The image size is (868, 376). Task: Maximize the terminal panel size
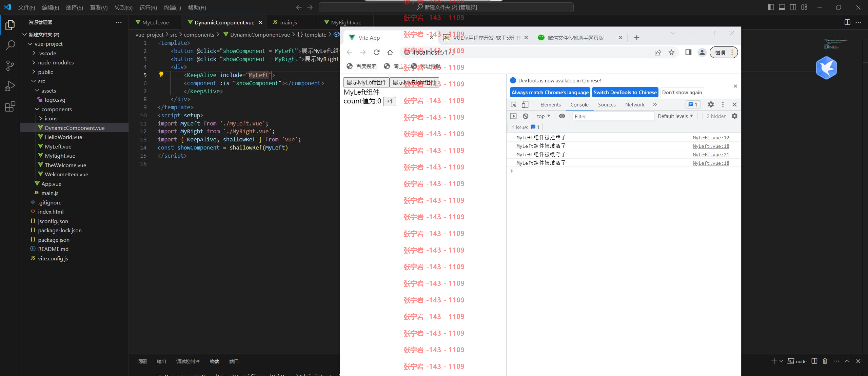[847, 361]
